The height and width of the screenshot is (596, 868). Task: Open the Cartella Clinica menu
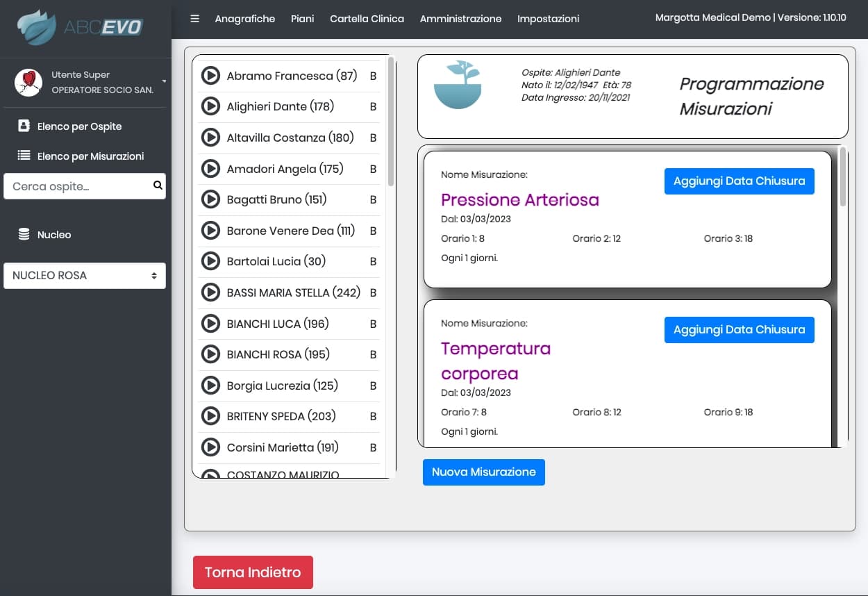tap(367, 19)
